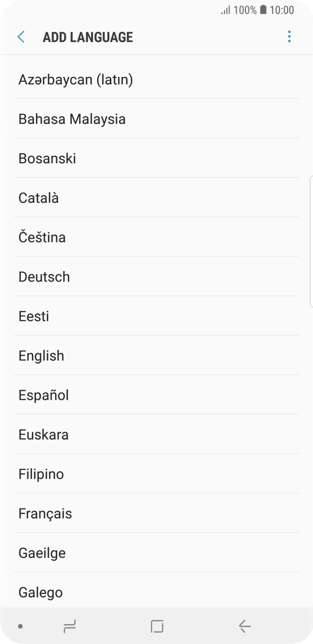Choose Français as a language
This screenshot has width=313, height=644.
coord(44,514)
